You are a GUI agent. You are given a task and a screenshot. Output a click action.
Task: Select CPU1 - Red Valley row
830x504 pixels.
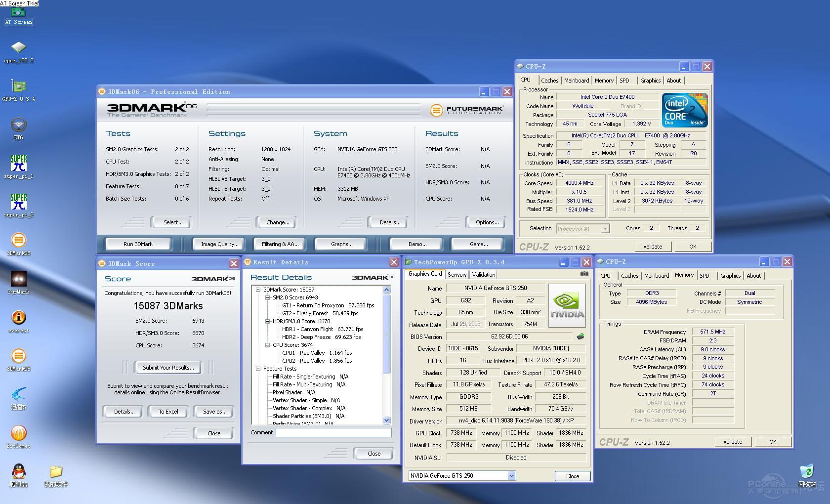tap(317, 353)
